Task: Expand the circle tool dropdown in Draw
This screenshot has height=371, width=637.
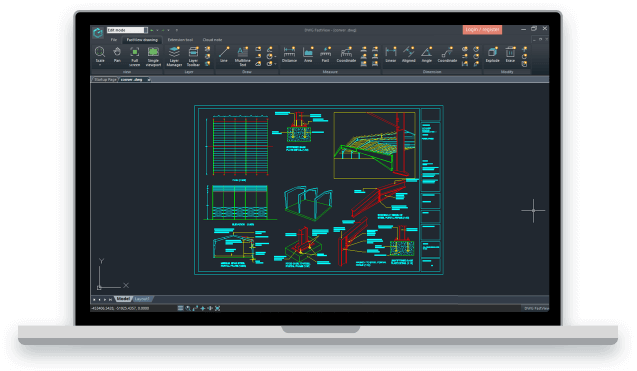Action: tap(275, 56)
